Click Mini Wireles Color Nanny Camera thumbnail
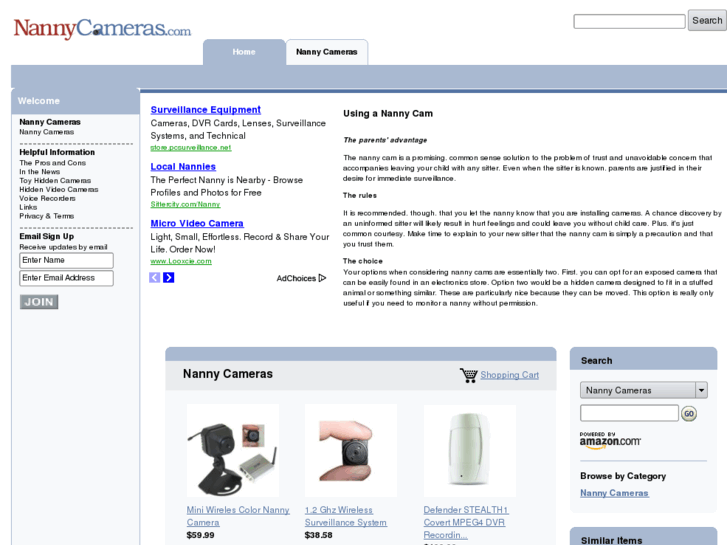Image resolution: width=727 pixels, height=545 pixels. click(233, 450)
